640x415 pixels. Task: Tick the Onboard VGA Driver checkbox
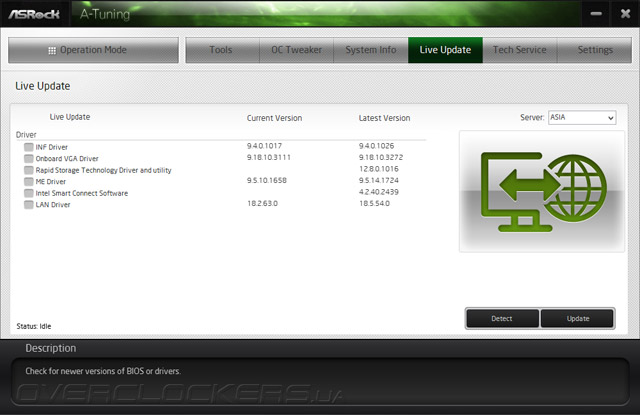[29, 158]
